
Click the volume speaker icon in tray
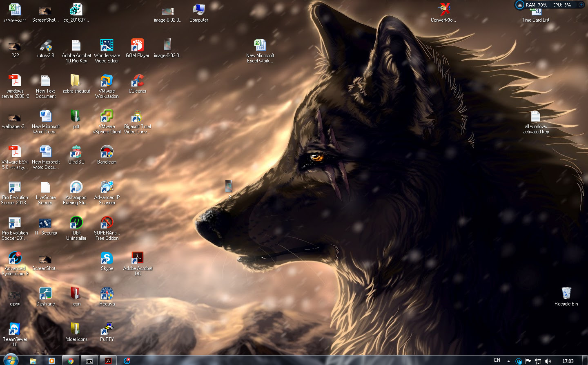[548, 361]
